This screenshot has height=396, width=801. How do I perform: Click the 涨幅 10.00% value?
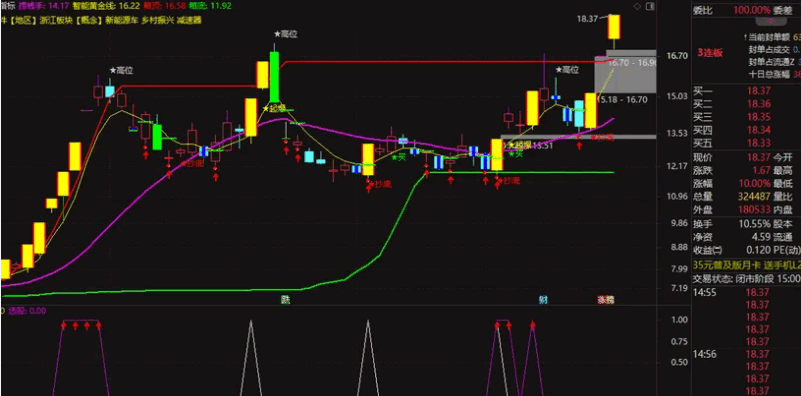coord(755,183)
